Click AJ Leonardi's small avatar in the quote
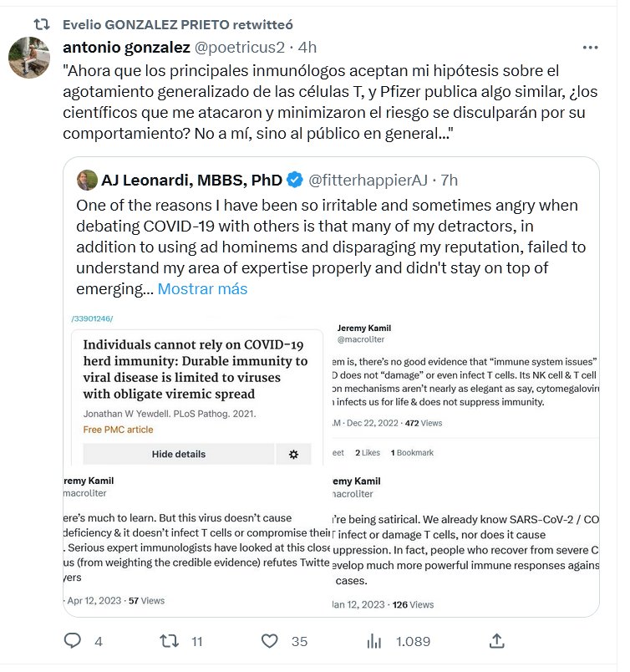 point(86,180)
